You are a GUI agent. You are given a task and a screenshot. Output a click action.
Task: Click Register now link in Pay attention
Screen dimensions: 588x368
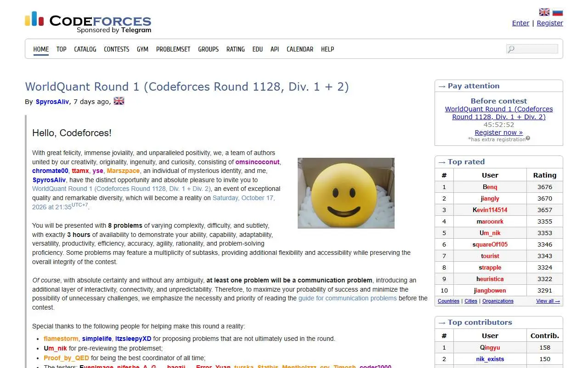click(499, 132)
